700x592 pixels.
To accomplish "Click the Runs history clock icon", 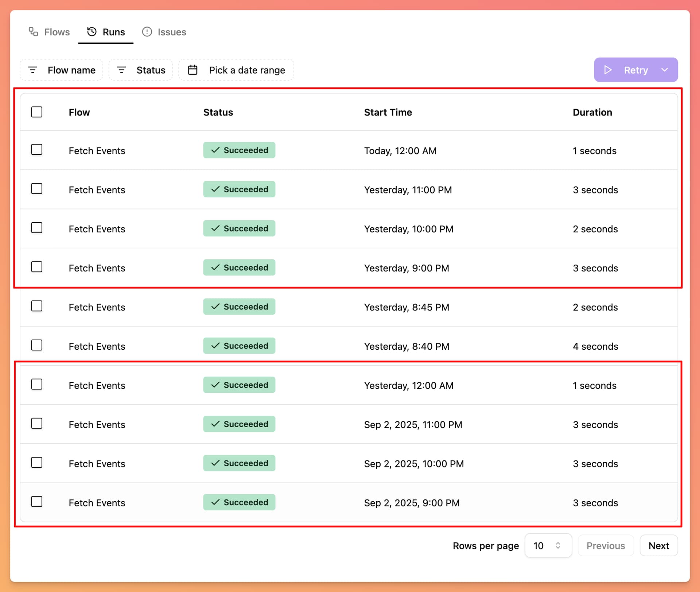I will 92,32.
